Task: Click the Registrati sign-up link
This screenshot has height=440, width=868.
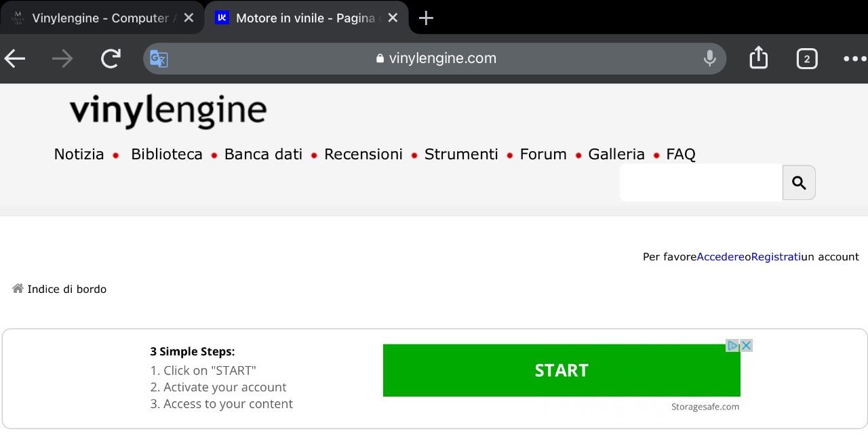Action: click(776, 257)
